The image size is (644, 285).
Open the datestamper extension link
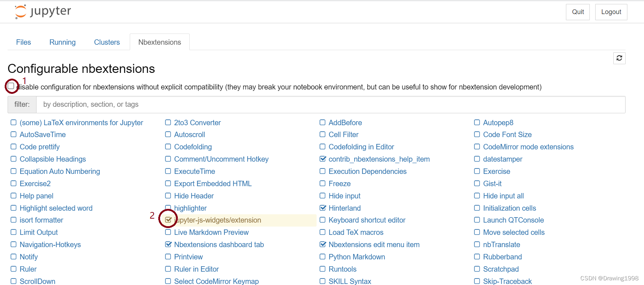pos(503,159)
